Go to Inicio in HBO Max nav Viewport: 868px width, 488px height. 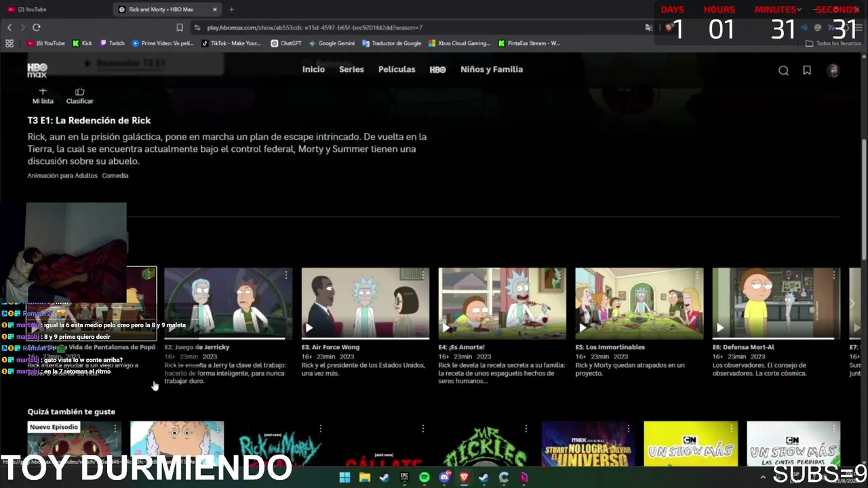[x=313, y=69]
